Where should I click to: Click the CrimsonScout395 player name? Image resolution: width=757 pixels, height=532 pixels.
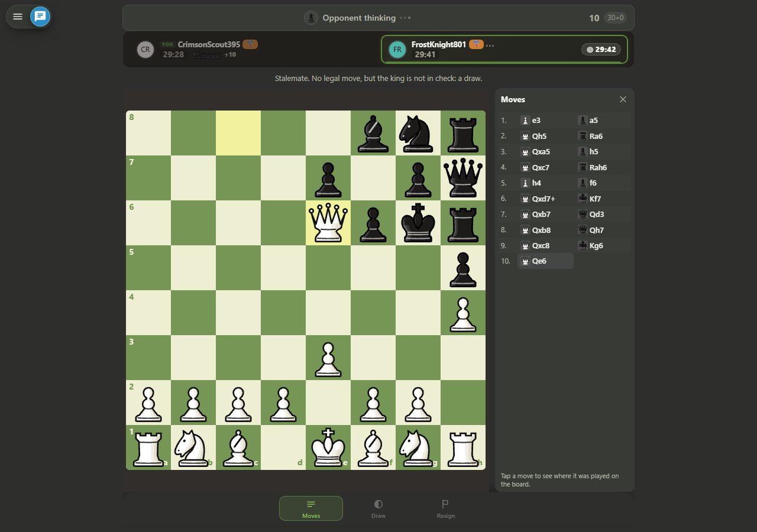click(209, 44)
